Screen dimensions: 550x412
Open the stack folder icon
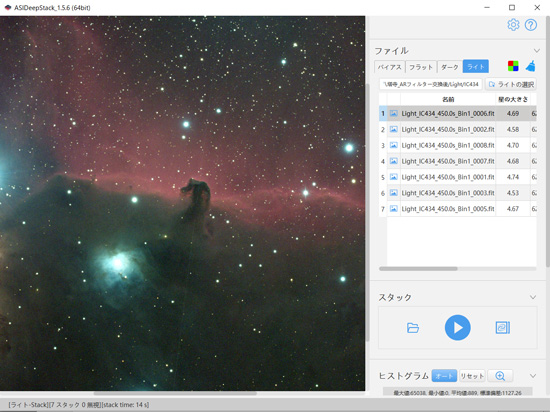pyautogui.click(x=413, y=328)
